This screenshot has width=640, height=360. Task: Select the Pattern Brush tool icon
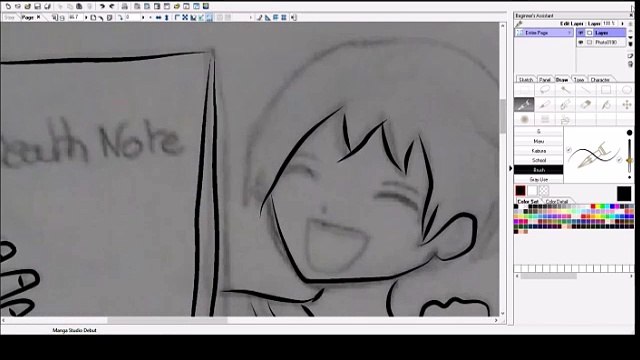tap(544, 119)
